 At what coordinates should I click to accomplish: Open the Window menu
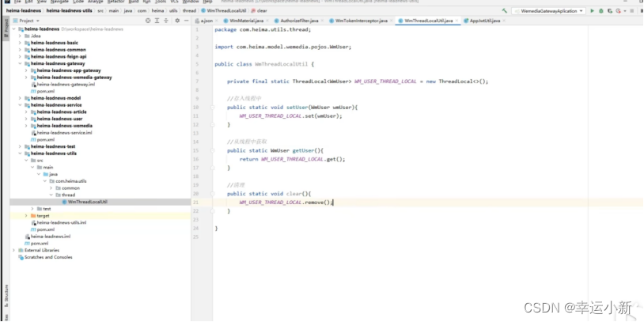pyautogui.click(x=190, y=2)
